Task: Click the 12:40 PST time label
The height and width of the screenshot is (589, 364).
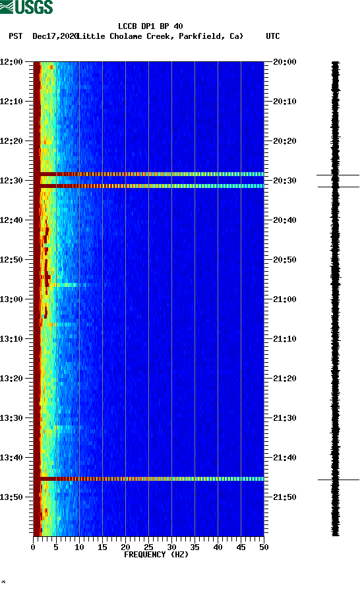Action: pyautogui.click(x=11, y=220)
